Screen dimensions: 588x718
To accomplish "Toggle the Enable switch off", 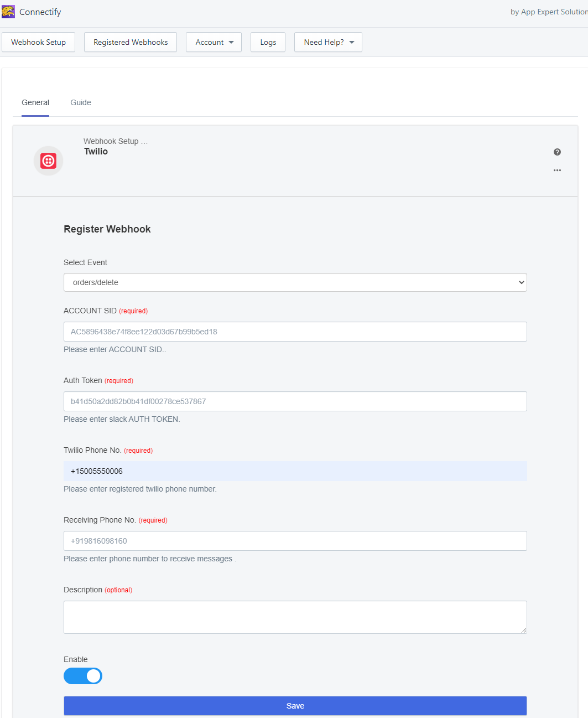I will pos(83,676).
